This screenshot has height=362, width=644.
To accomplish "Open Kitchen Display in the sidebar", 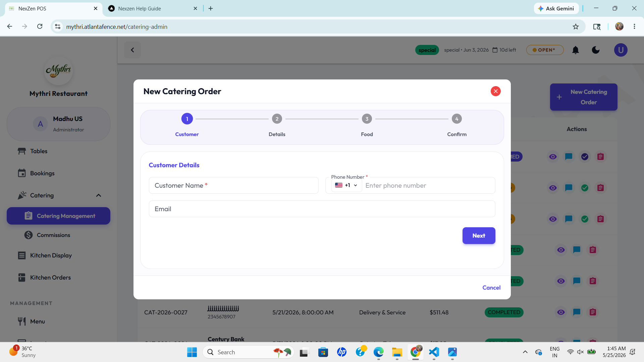I will coord(58,255).
